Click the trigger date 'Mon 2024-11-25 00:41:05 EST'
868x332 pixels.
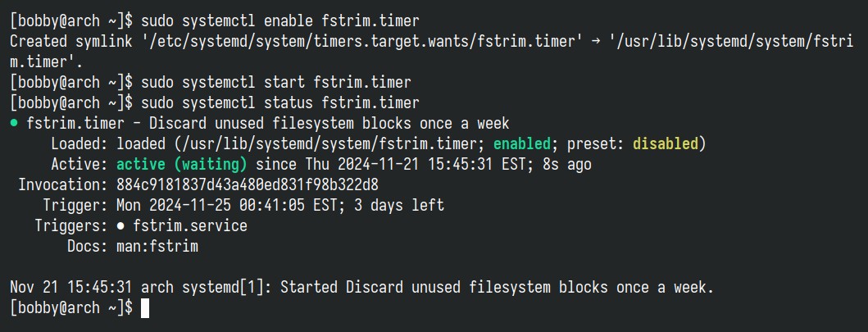point(227,206)
